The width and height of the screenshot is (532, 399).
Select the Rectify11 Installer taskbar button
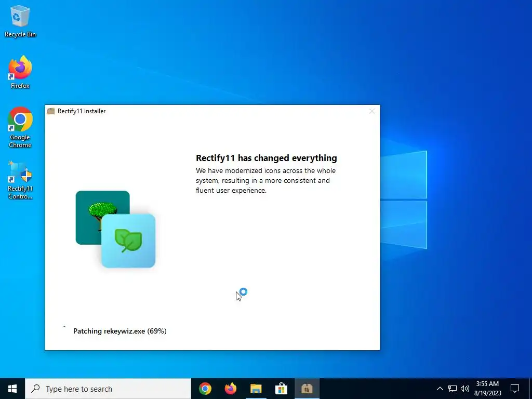(x=307, y=389)
